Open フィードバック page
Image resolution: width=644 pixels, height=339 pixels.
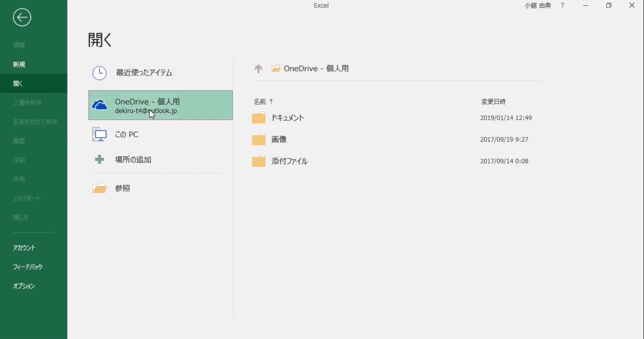33,267
